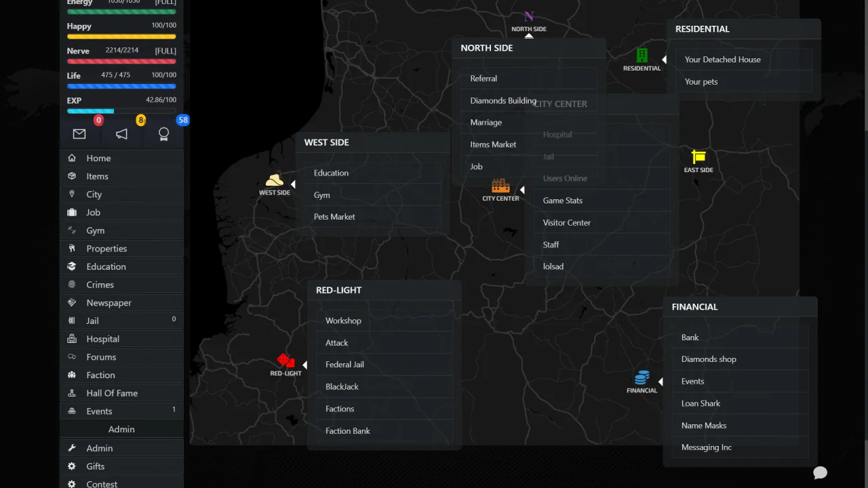Viewport: 868px width, 488px height.
Task: Select the Admin section header
Action: pyautogui.click(x=121, y=429)
